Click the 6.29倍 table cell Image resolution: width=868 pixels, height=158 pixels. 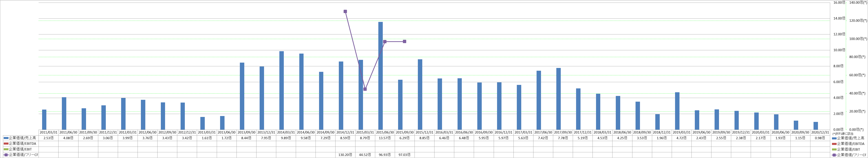[x=405, y=138]
